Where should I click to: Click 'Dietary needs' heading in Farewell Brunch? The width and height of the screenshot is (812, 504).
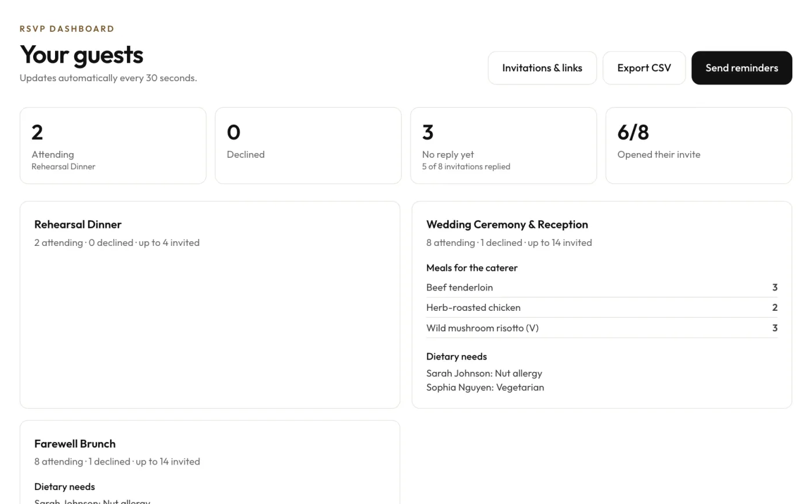pyautogui.click(x=64, y=487)
